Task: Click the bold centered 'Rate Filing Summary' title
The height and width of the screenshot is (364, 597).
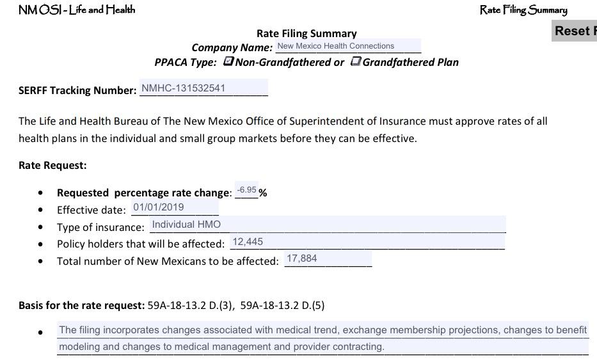Action: [306, 33]
